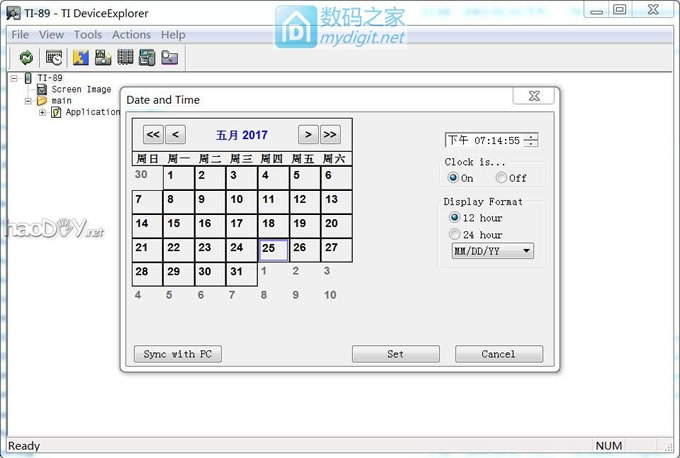The width and height of the screenshot is (680, 458).
Task: Click the main folder icon in tree
Action: tap(43, 101)
